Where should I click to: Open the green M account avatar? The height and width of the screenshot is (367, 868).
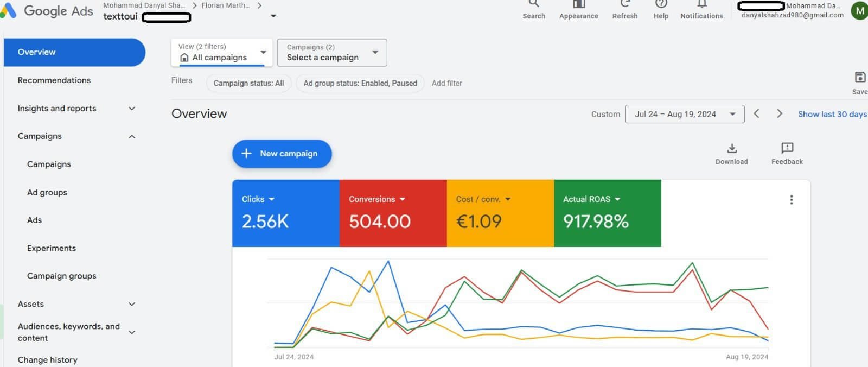[x=859, y=10]
